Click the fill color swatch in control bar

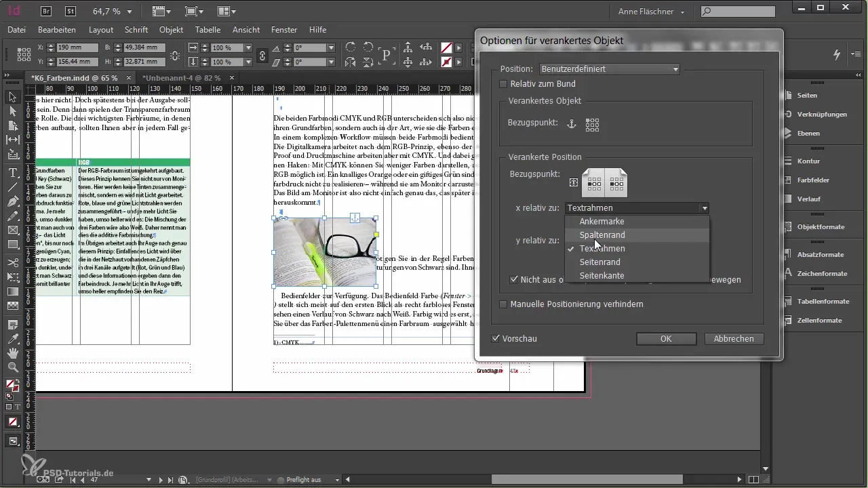[x=446, y=47]
